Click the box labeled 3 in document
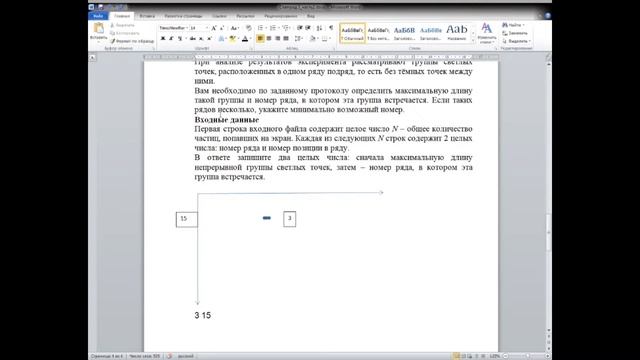Viewport: 640px width, 360px height. click(x=290, y=219)
